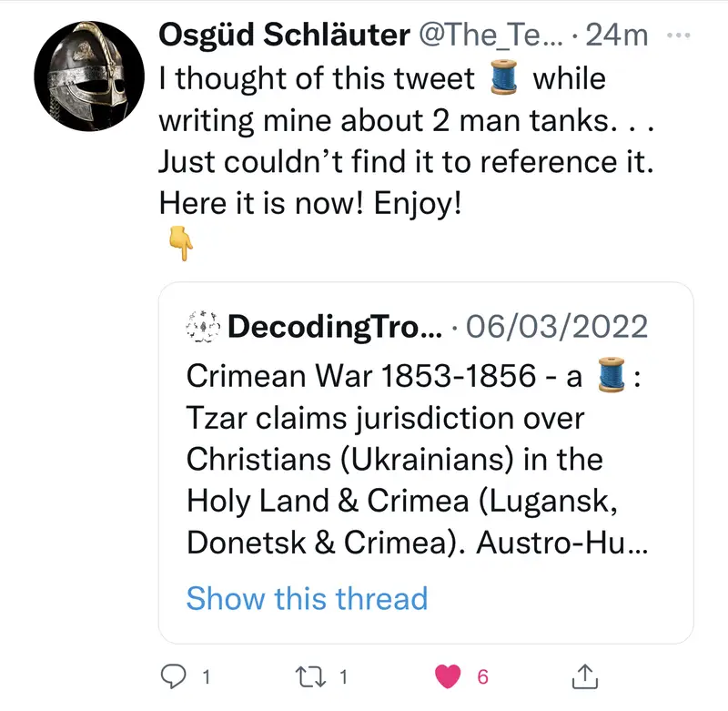Click the small DecodingTro avatar icon
The width and height of the screenshot is (728, 711).
pos(203,327)
